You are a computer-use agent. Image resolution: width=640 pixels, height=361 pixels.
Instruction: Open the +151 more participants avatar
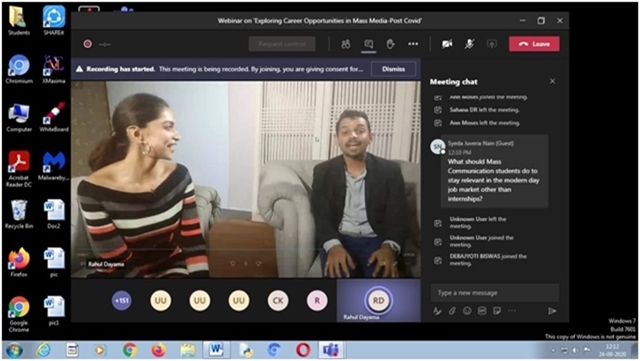click(122, 301)
